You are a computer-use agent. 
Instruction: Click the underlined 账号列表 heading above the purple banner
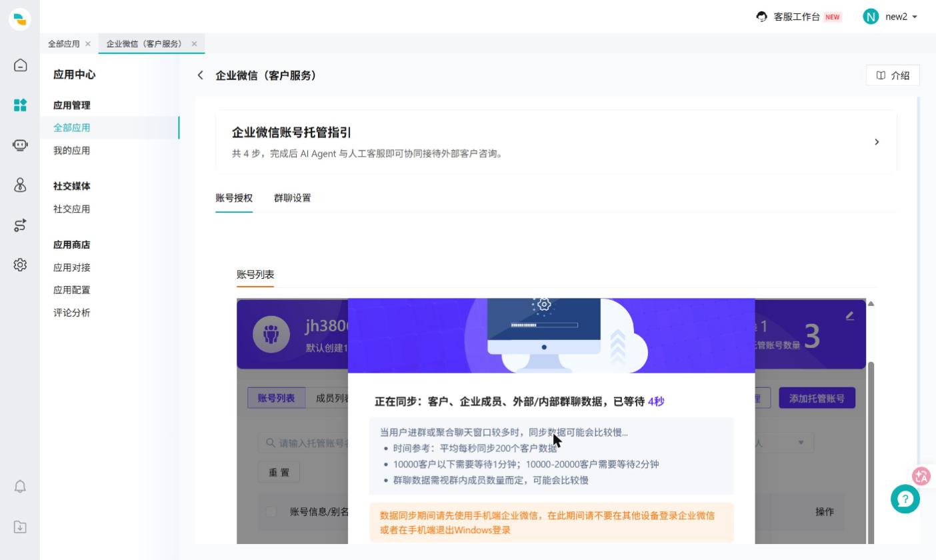pyautogui.click(x=255, y=275)
